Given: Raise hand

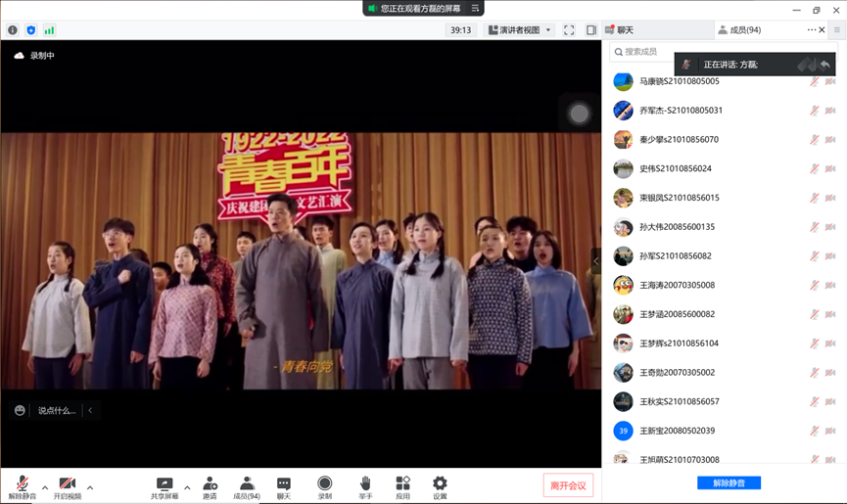Looking at the screenshot, I should [x=365, y=487].
